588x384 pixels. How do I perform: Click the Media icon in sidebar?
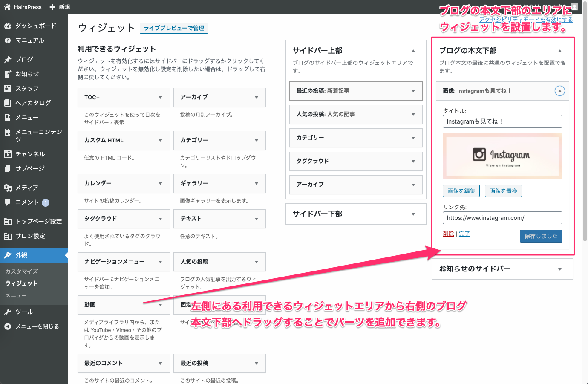8,188
